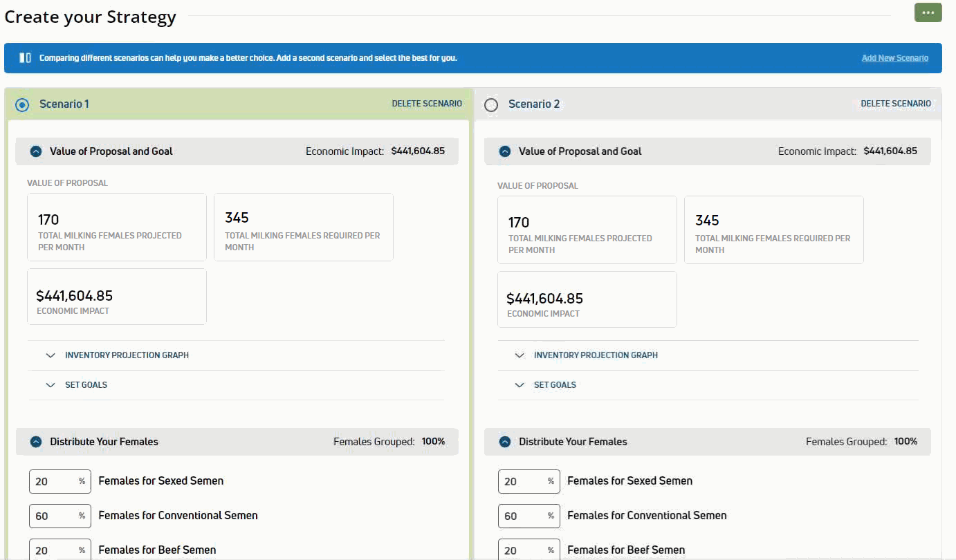Click the compare columns icon in blue banner

(x=25, y=58)
